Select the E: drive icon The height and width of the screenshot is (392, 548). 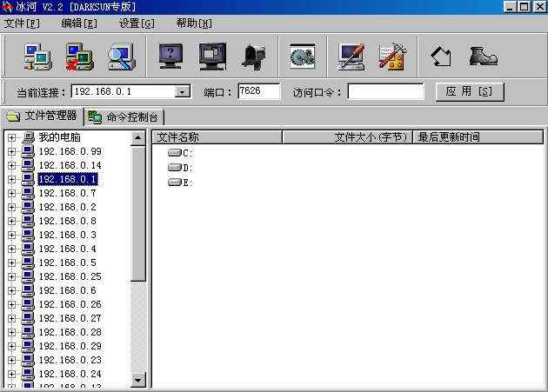click(174, 182)
